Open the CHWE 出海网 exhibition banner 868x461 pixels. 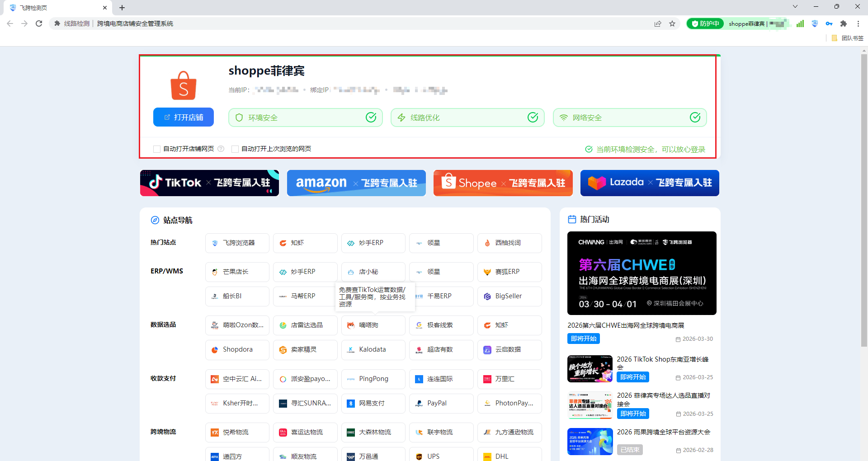tap(642, 273)
